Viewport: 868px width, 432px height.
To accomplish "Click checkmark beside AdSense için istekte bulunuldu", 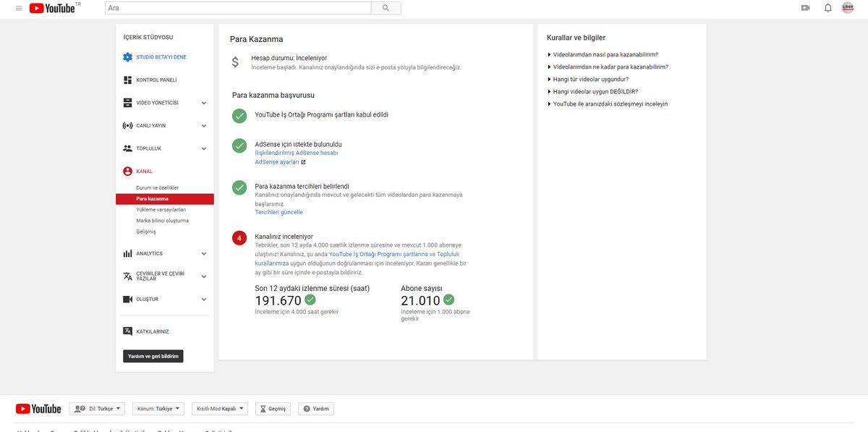I will [x=239, y=145].
